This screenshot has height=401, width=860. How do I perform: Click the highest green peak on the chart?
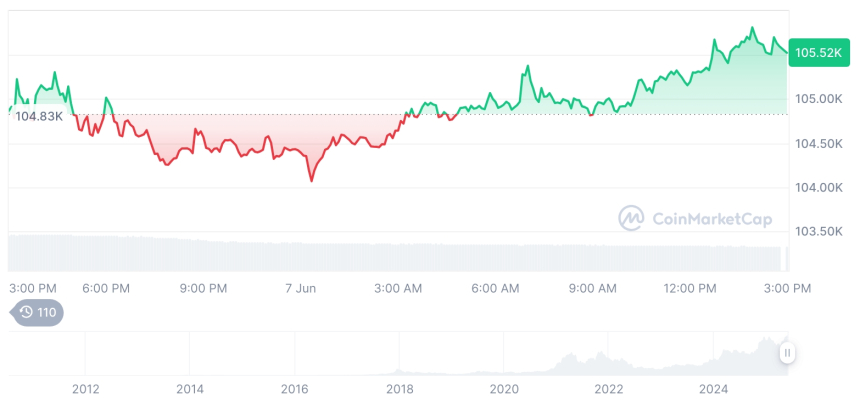[x=752, y=28]
